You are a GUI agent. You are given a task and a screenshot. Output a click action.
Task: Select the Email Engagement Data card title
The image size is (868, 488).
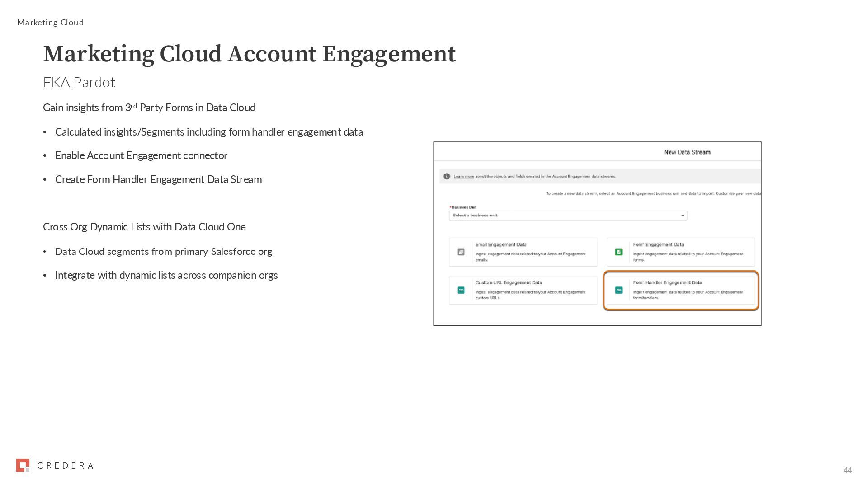click(x=500, y=244)
